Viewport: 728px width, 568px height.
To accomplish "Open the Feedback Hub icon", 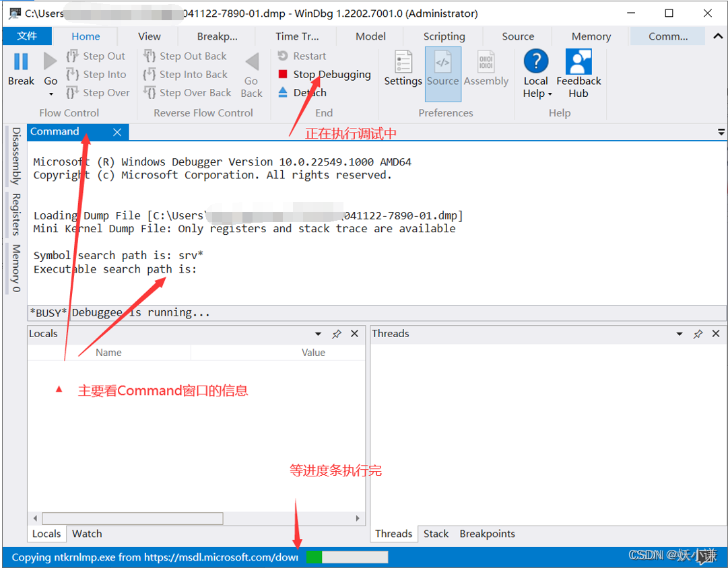I will pyautogui.click(x=578, y=61).
